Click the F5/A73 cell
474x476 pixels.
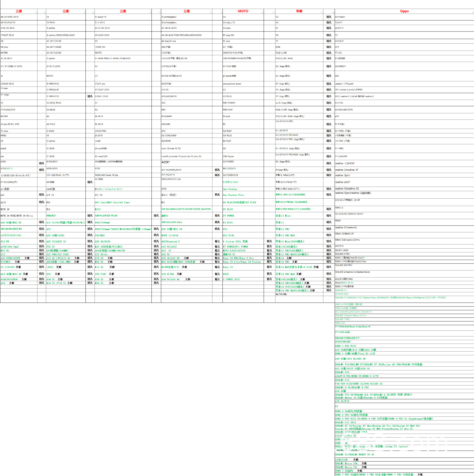coord(404,23)
